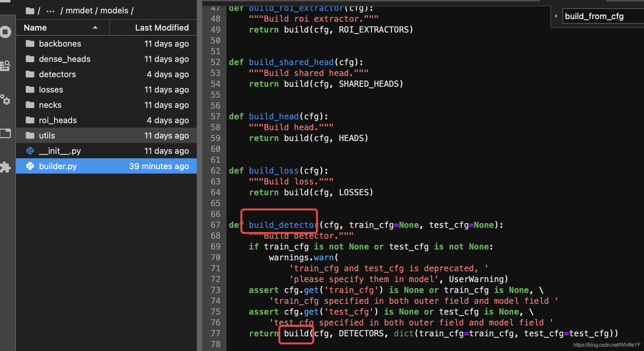644x351 pixels.
Task: Click the Python icon of builder.py
Action: point(30,166)
